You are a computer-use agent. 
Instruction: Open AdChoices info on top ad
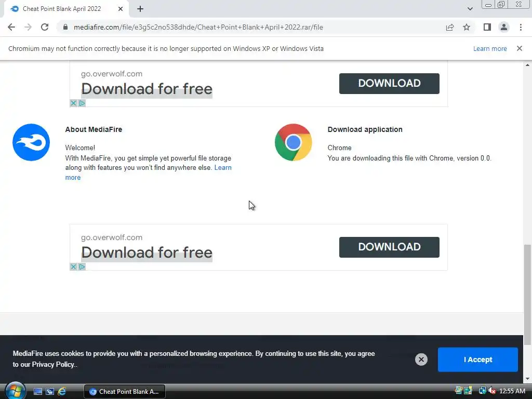(x=82, y=103)
